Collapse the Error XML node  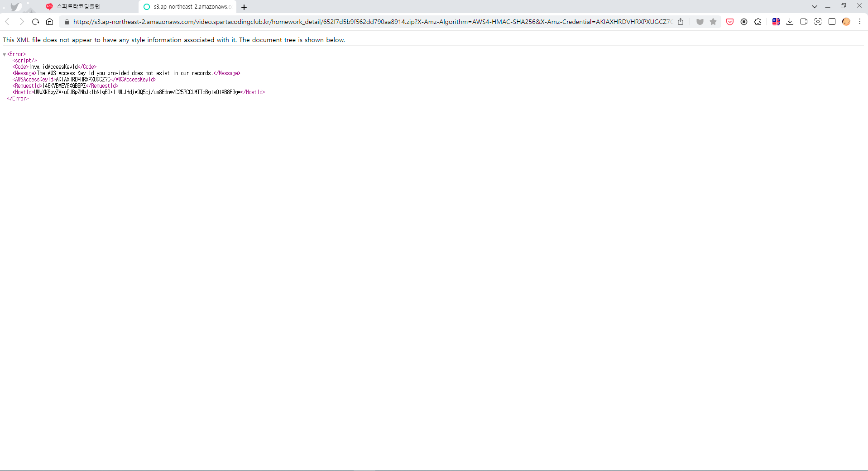(5, 54)
